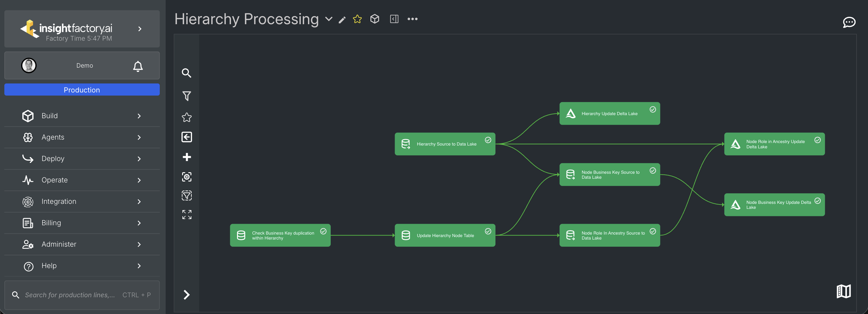Open the Deploy menu item
Viewport: 868px width, 314px height.
pos(82,158)
